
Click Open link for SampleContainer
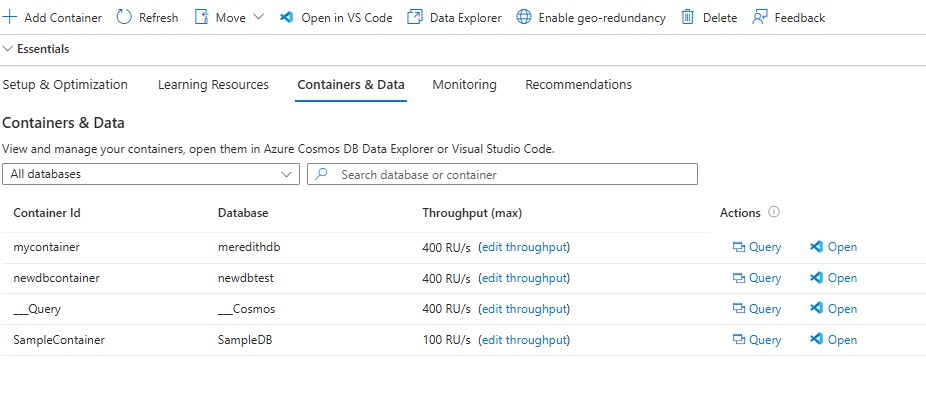842,339
